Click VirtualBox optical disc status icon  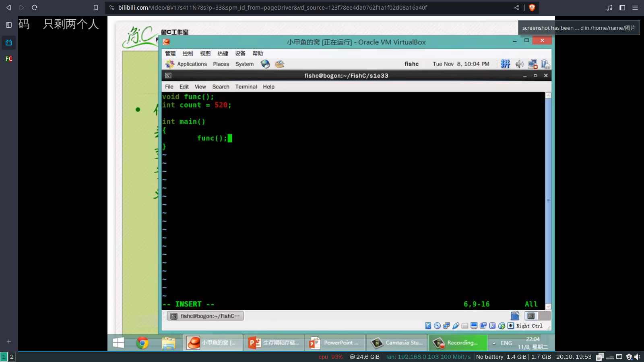[437, 326]
